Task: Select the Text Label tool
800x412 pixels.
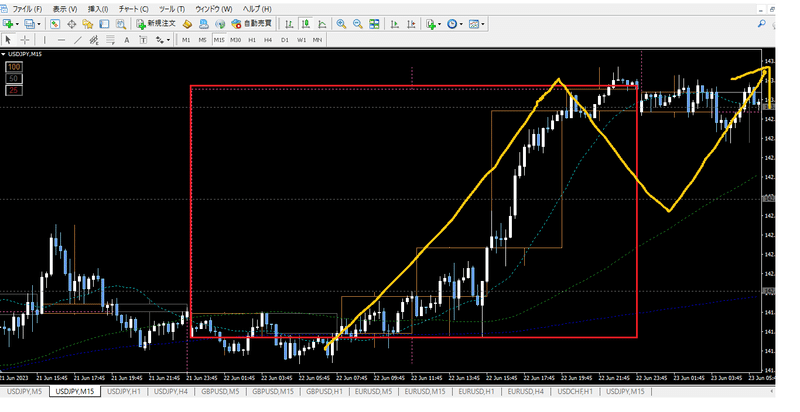Action: pyautogui.click(x=143, y=40)
